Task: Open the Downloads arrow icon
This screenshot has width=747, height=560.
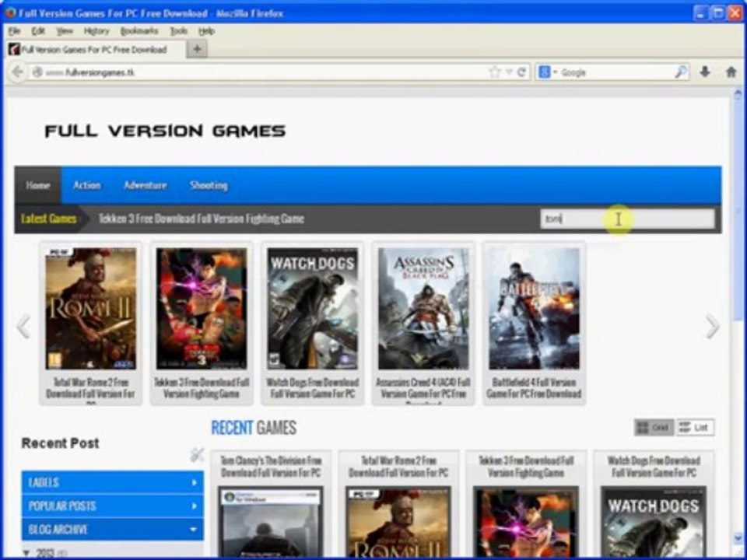Action: 705,72
